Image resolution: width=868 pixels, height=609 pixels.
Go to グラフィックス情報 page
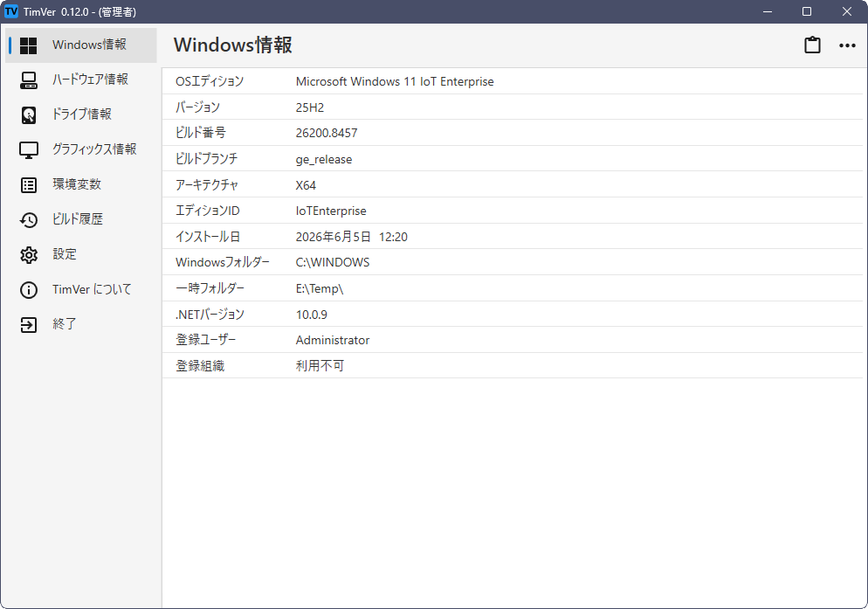point(81,149)
